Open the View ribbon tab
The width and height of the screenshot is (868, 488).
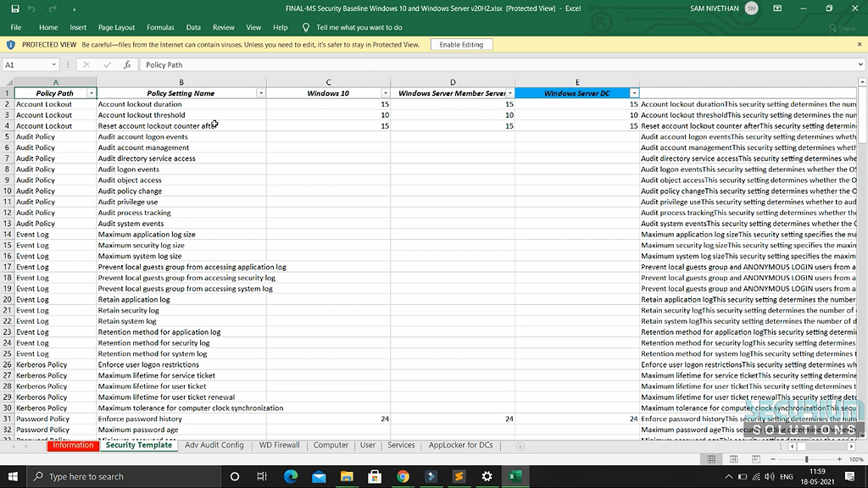point(253,27)
